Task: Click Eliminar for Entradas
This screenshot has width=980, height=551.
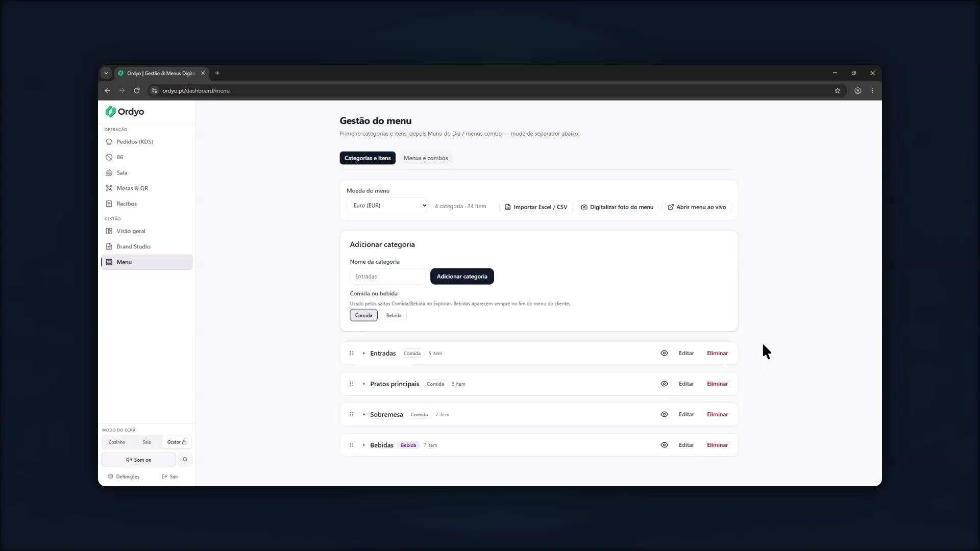Action: (x=717, y=353)
